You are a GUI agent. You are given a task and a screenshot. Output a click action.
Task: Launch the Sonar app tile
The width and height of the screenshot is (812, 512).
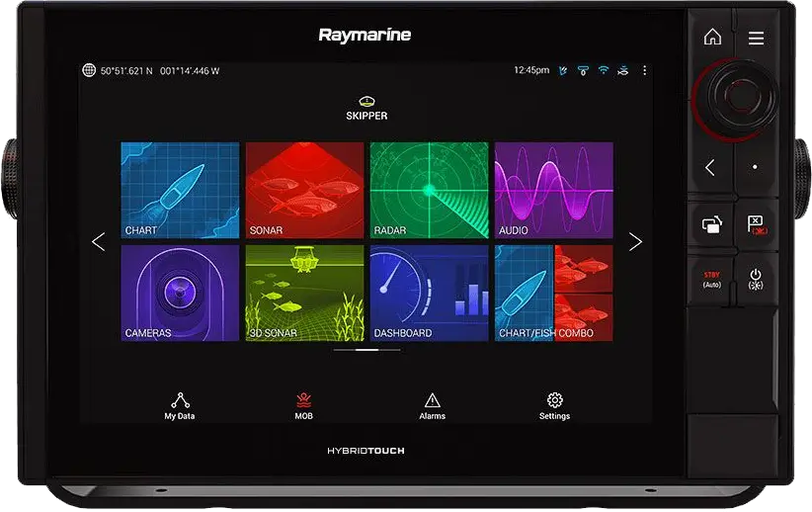pos(304,190)
